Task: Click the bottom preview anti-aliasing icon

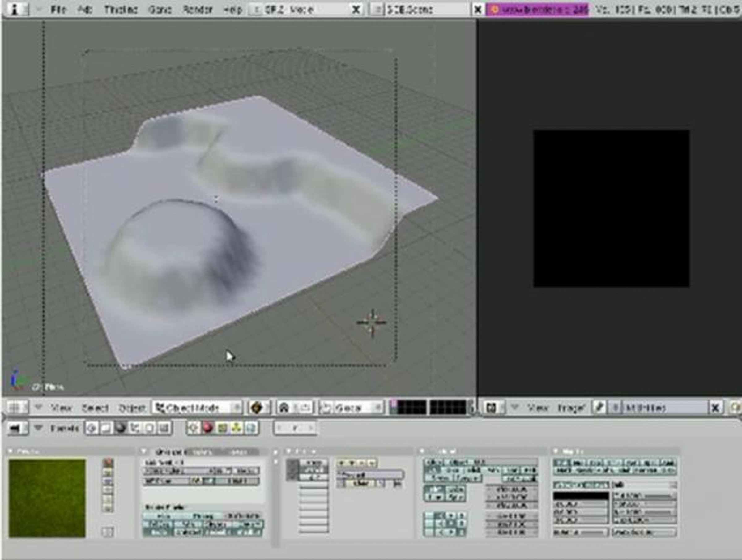Action: click(108, 532)
